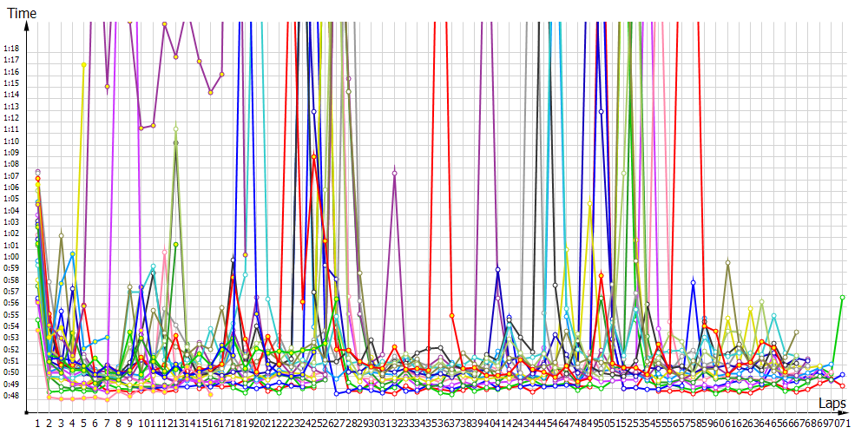Image resolution: width=868 pixels, height=434 pixels.
Task: Select the purple peak marker at lap 31
Action: [394, 174]
